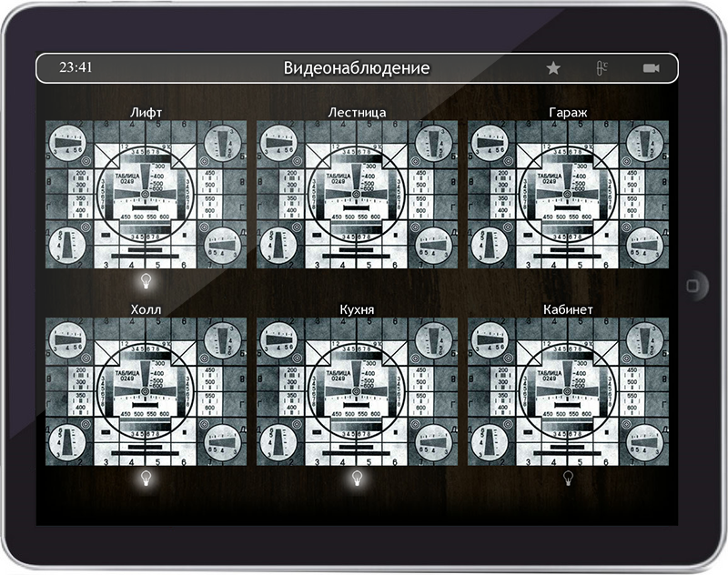
Task: Select the Лестница camera label
Action: click(357, 112)
